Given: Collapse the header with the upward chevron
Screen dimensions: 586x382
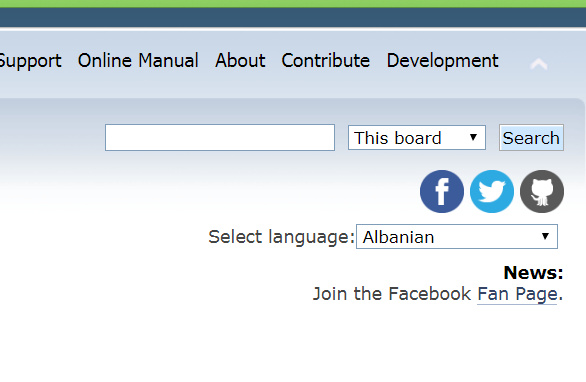Looking at the screenshot, I should coord(539,64).
